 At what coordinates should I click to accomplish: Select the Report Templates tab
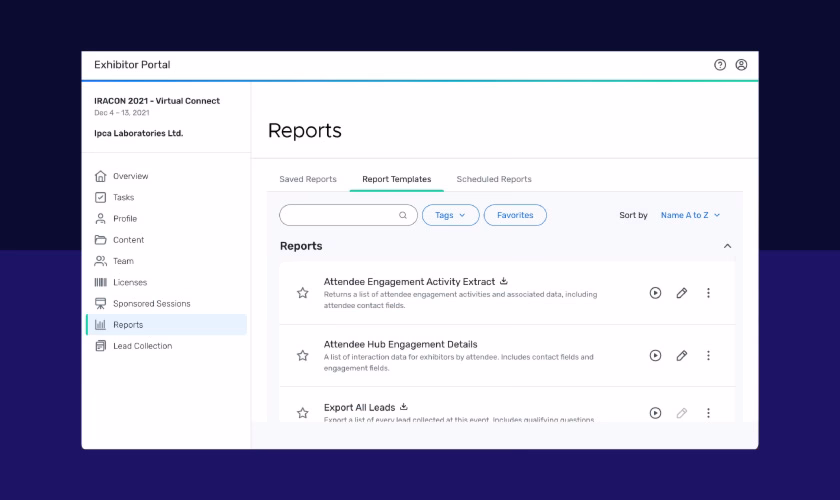396,179
